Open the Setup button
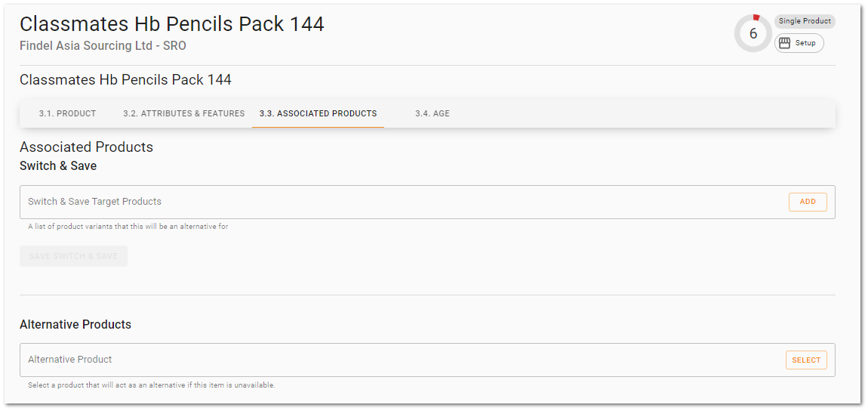Viewport: 868px width, 411px height. 799,43
